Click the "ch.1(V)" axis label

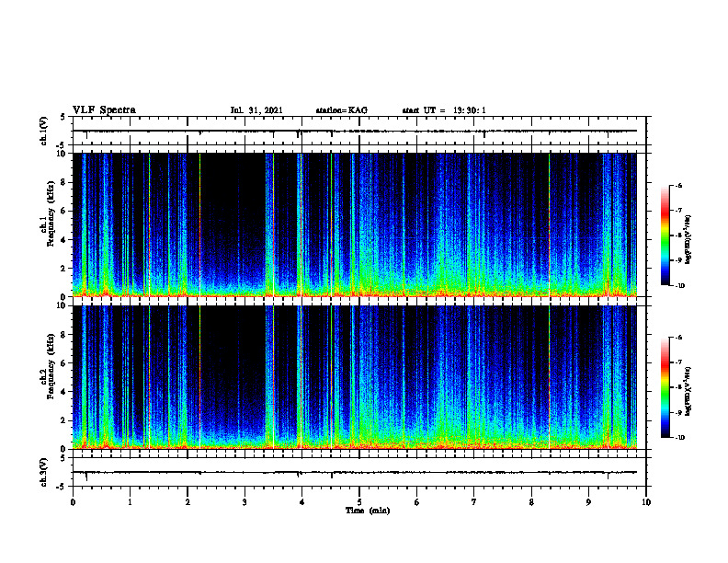click(x=43, y=131)
